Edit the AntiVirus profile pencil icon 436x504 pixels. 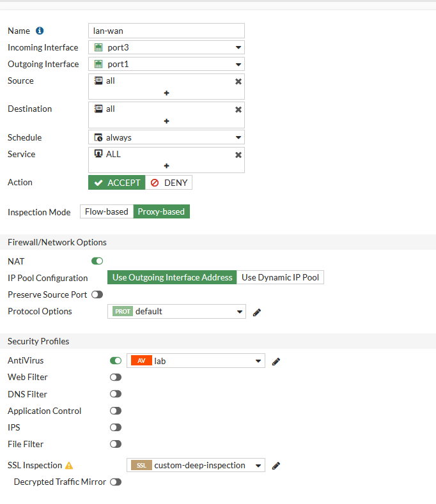tap(276, 362)
